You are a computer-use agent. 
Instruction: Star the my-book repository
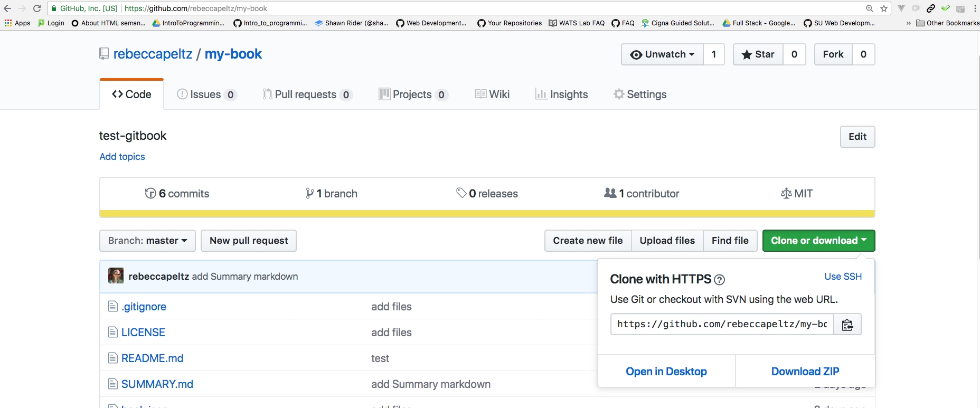click(758, 54)
